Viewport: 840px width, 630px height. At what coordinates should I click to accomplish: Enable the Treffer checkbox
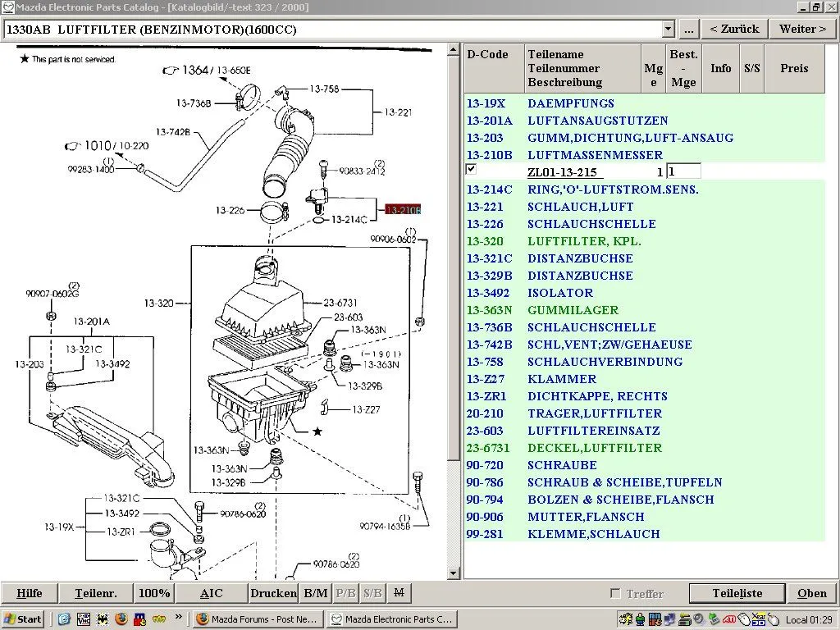pos(615,594)
